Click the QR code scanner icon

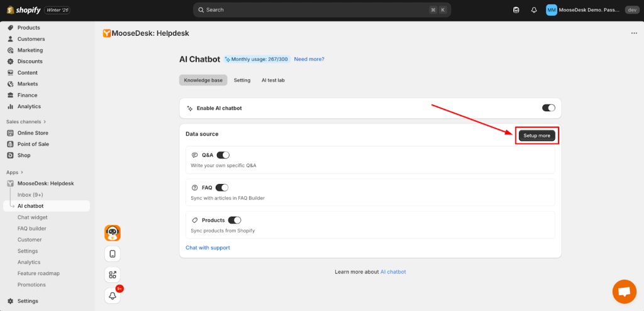pyautogui.click(x=113, y=275)
